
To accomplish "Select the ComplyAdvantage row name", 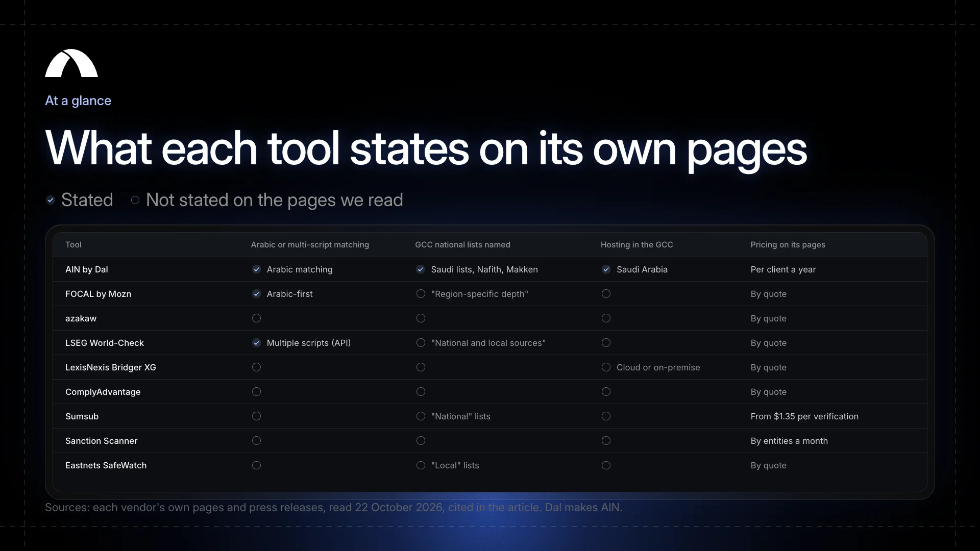I will (103, 392).
